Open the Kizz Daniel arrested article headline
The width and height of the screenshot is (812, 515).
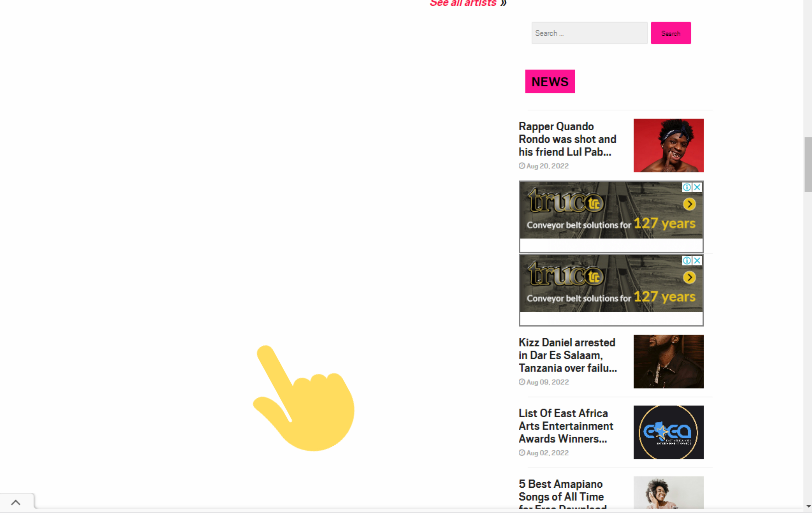567,355
